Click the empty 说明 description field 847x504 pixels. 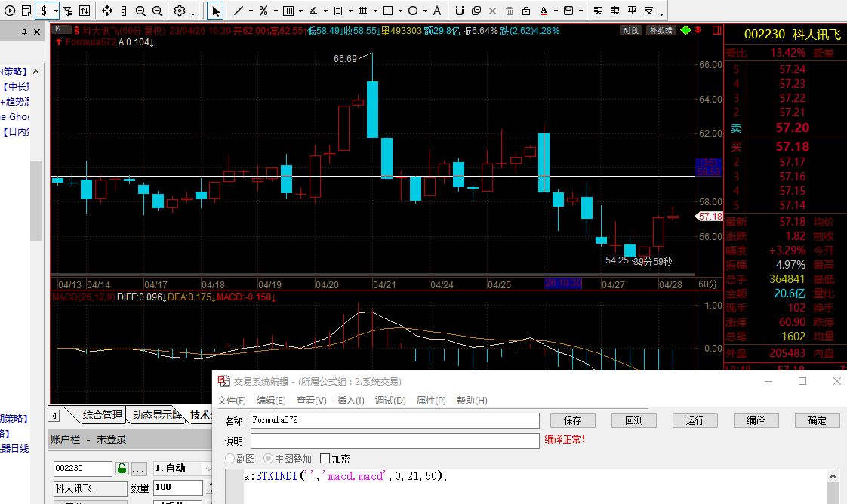click(x=395, y=441)
